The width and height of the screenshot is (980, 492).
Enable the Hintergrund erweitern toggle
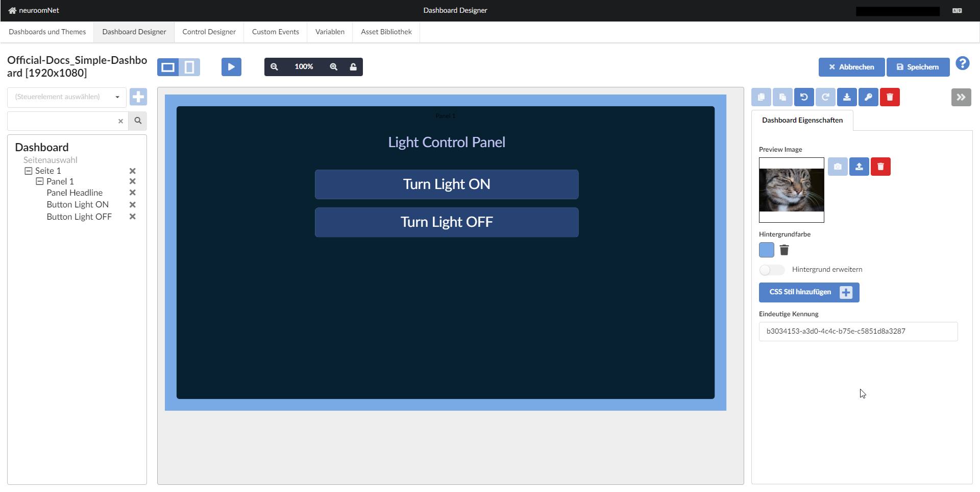(x=771, y=269)
